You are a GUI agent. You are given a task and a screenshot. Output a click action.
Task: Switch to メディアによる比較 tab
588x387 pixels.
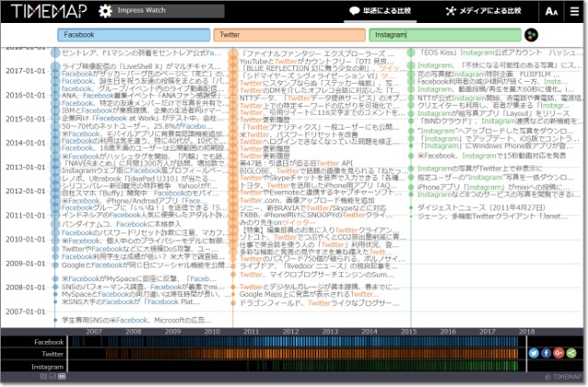[x=484, y=11]
